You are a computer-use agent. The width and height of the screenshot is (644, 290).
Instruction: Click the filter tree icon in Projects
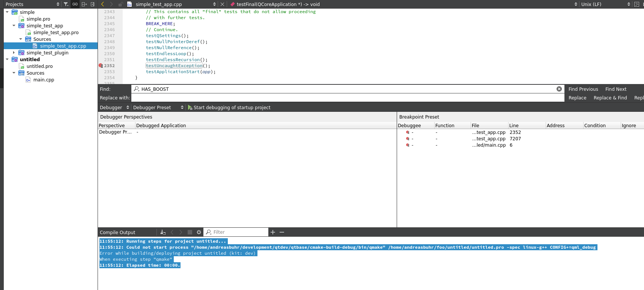tap(66, 4)
